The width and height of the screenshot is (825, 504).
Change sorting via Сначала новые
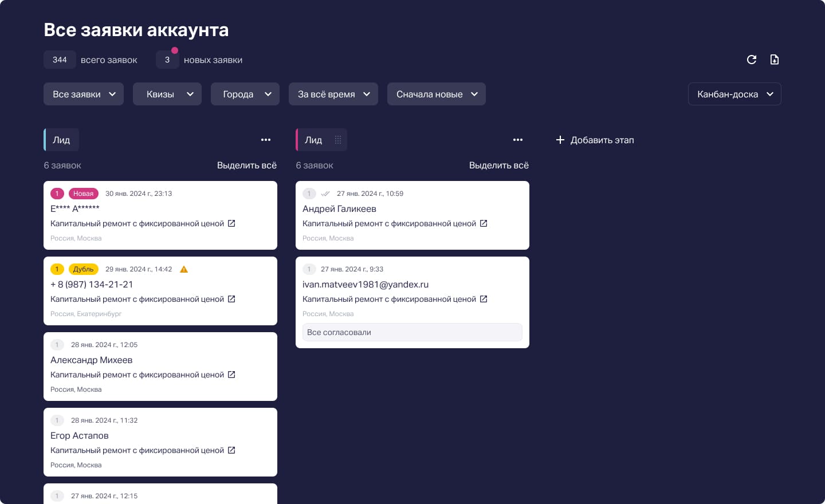[436, 94]
